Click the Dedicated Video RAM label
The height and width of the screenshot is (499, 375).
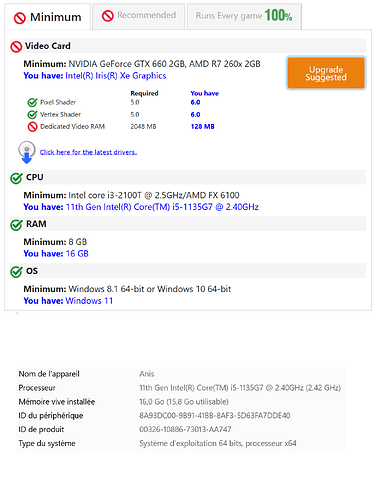tap(72, 127)
